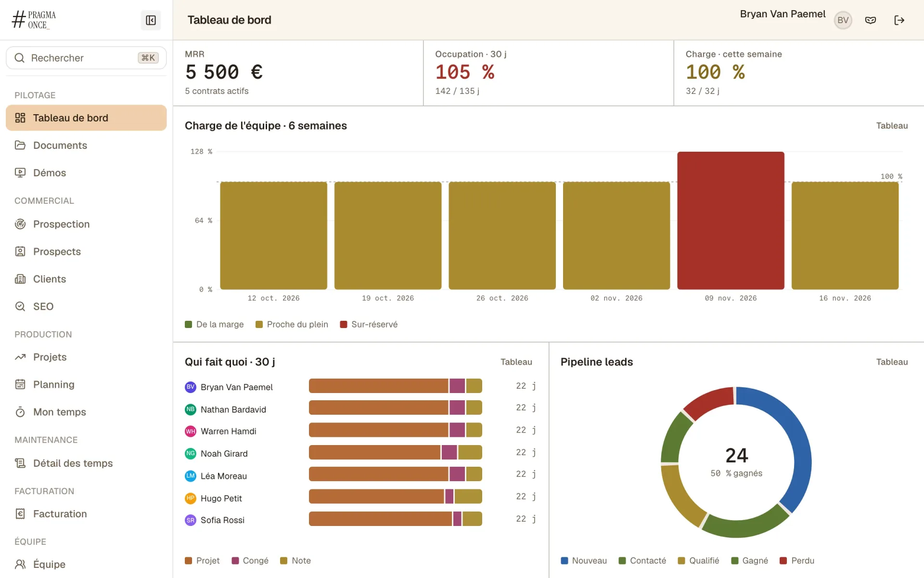Click the logout icon in the header
The width and height of the screenshot is (924, 578).
(899, 20)
